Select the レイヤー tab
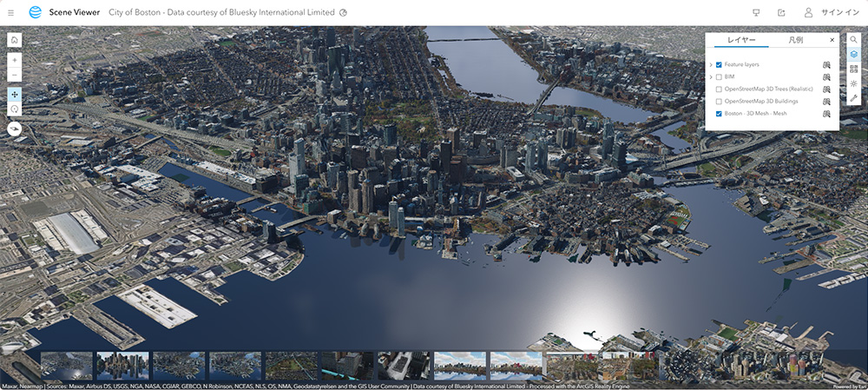The height and width of the screenshot is (390, 868). (x=741, y=41)
